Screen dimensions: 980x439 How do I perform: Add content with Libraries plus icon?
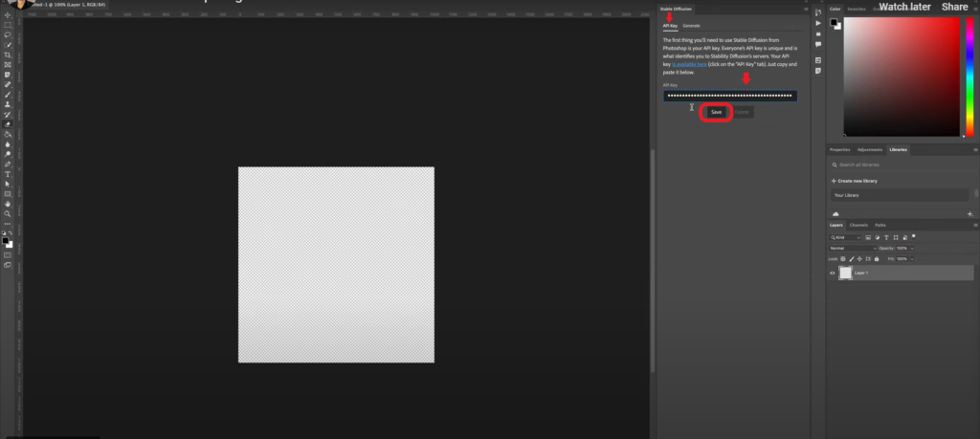[x=970, y=214]
